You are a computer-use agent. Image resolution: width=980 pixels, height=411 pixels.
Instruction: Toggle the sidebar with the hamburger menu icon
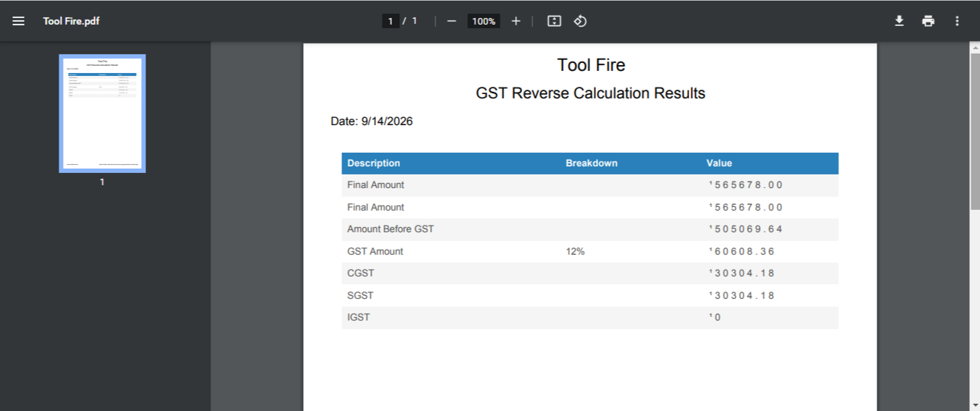(x=19, y=21)
